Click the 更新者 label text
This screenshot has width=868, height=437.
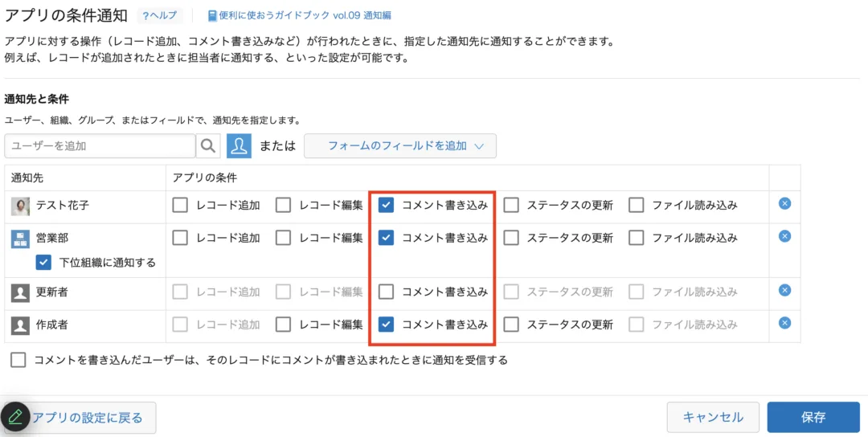[x=52, y=292]
